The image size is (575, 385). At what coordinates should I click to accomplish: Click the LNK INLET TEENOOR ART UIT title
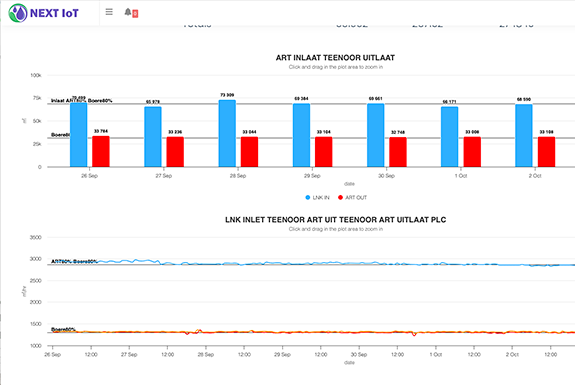(336, 220)
